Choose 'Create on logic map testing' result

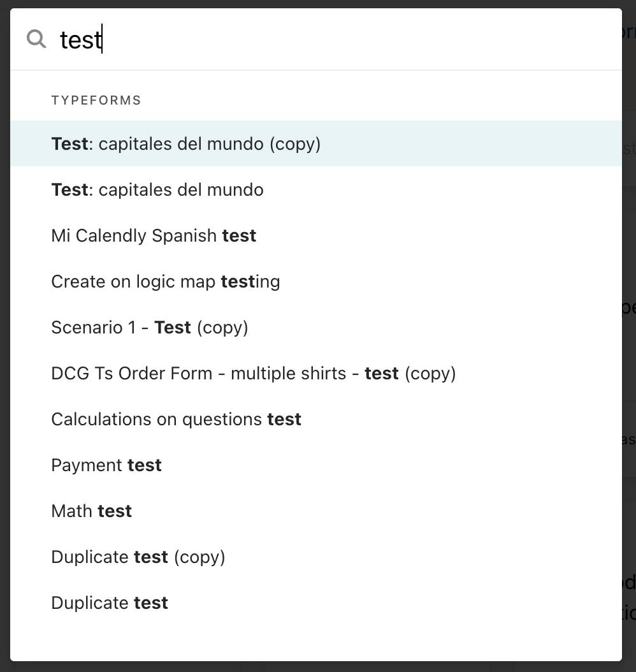click(x=316, y=281)
